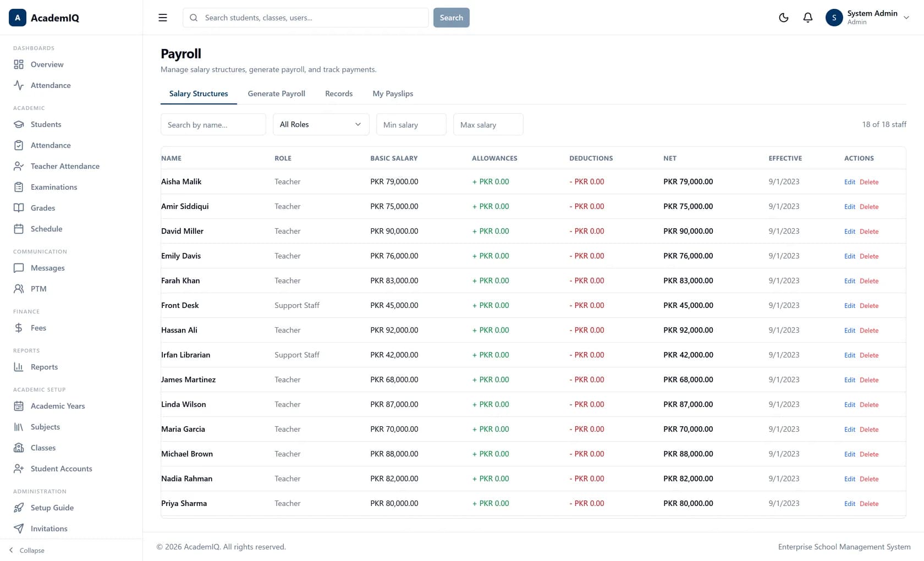Switch to Generate Payroll tab
Image resolution: width=924 pixels, height=561 pixels.
tap(276, 94)
